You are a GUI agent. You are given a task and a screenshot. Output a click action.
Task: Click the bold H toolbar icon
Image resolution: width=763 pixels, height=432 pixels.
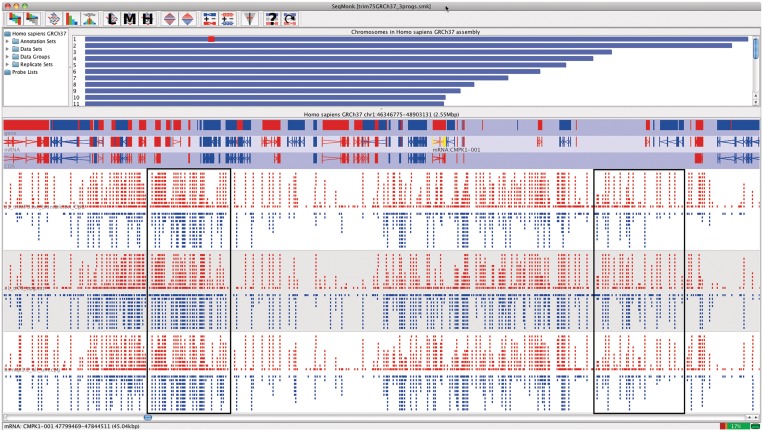[x=148, y=18]
